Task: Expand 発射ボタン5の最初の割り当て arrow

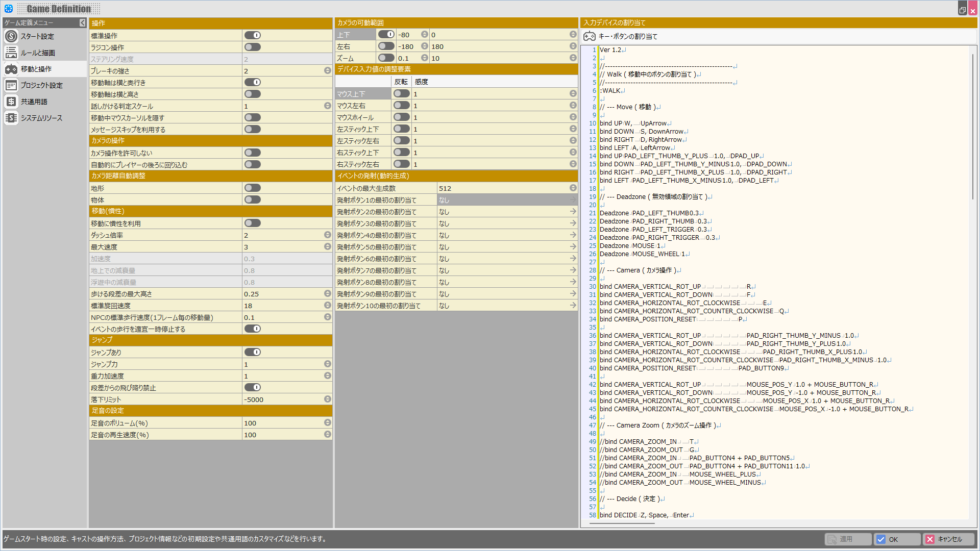Action: click(573, 247)
